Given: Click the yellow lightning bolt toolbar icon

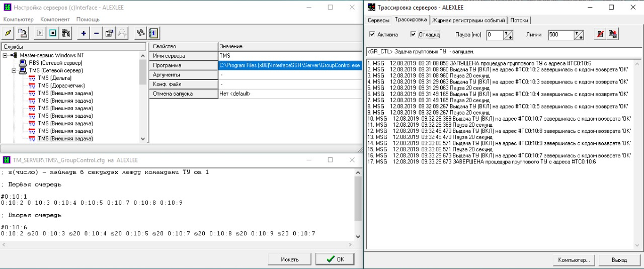Looking at the screenshot, I should tap(8, 33).
